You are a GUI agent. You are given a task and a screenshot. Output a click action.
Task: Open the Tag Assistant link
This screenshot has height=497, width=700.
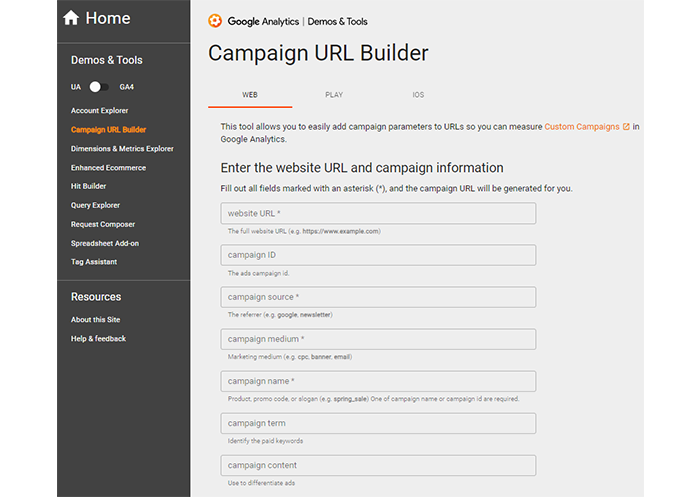click(94, 262)
